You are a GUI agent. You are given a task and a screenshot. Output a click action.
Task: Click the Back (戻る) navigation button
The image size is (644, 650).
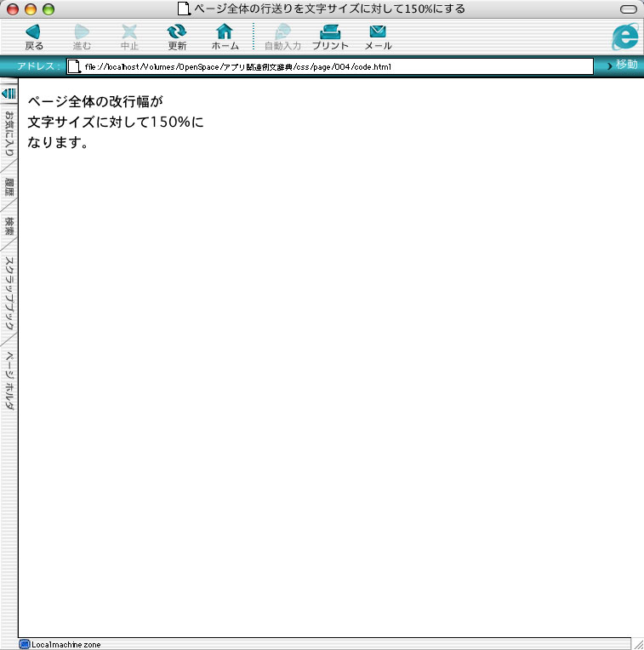tap(34, 36)
